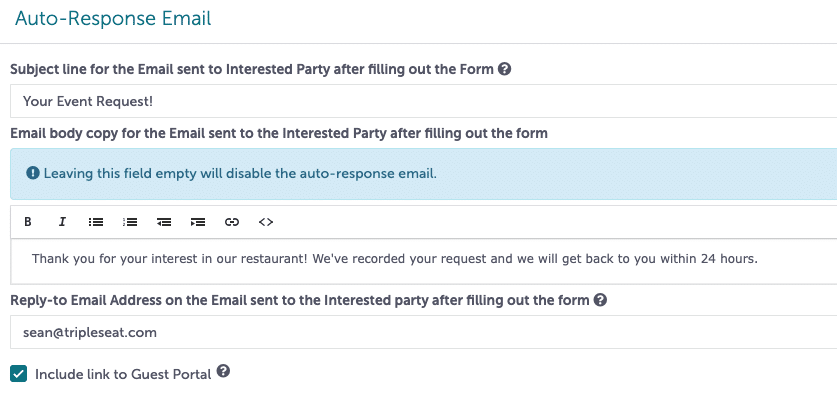The width and height of the screenshot is (837, 410).
Task: Click the blue banner warning about leaving the field empty
Action: point(423,174)
